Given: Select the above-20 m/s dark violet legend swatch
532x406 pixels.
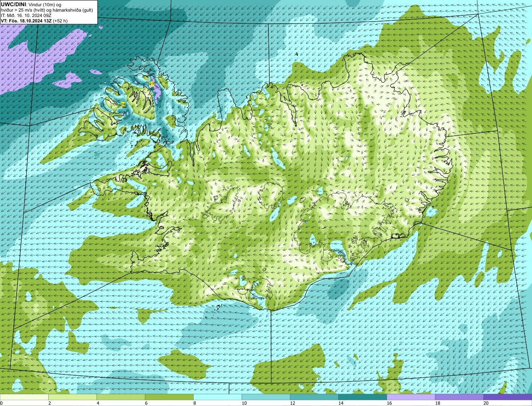Looking at the screenshot, I should (508, 397).
